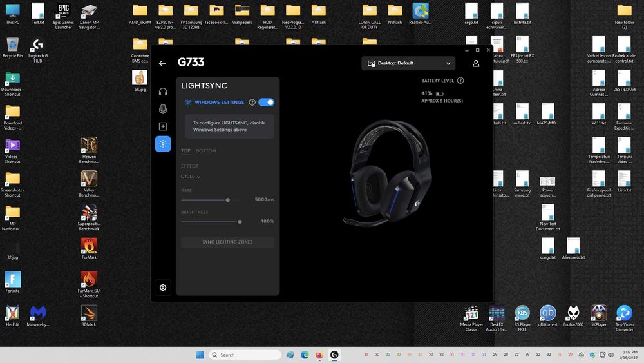Click the taskbar Search box

tap(245, 355)
